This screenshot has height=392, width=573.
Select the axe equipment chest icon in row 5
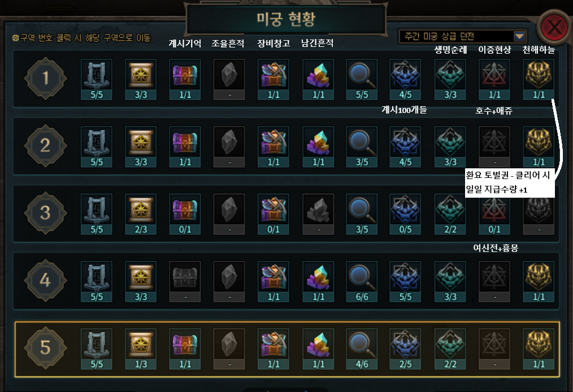274,349
